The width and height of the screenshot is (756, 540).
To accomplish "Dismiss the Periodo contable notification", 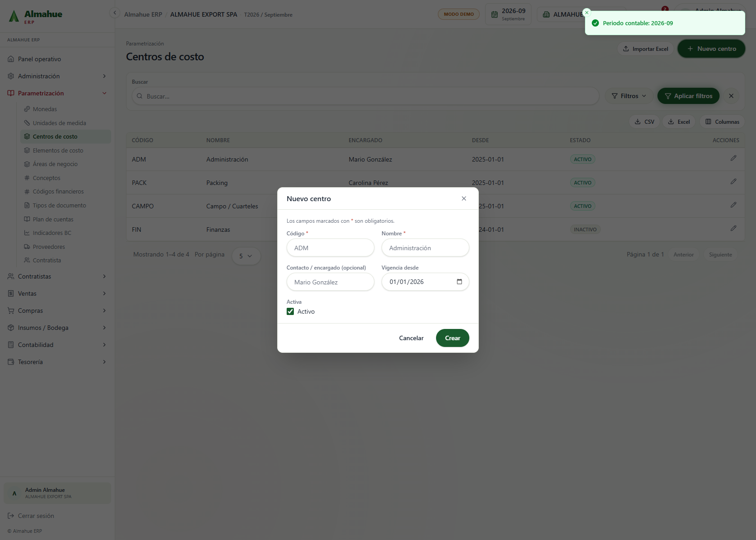I will point(587,13).
